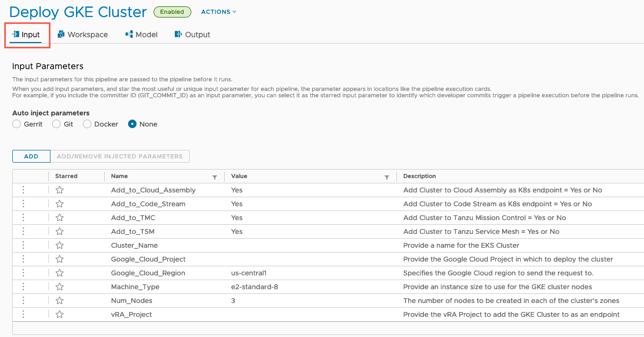644x337 pixels.
Task: Star the Num_Nodes parameter
Action: [60, 300]
